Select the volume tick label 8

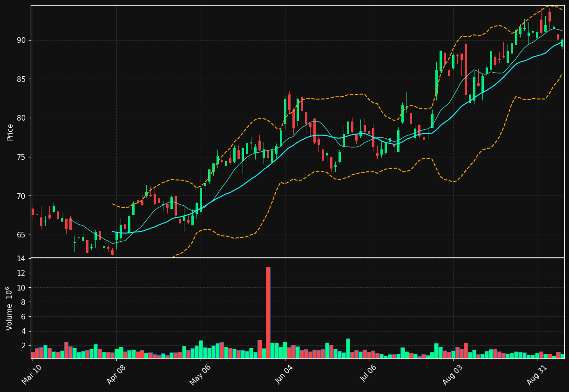pyautogui.click(x=24, y=302)
